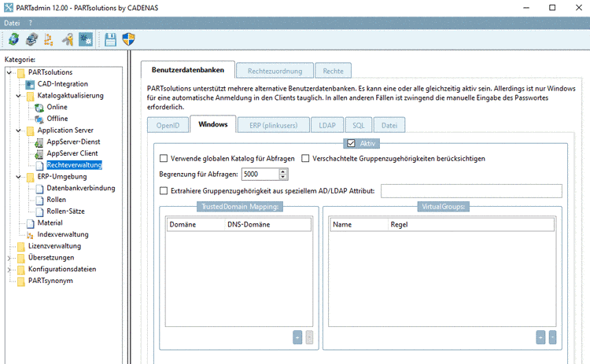Collapse the PARTsolutions tree node
The image size is (590, 364).
9,72
